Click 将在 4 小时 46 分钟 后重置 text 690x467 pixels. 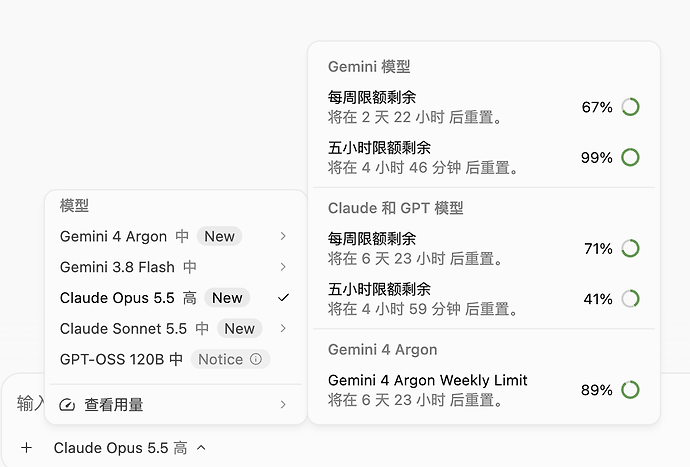pos(422,167)
